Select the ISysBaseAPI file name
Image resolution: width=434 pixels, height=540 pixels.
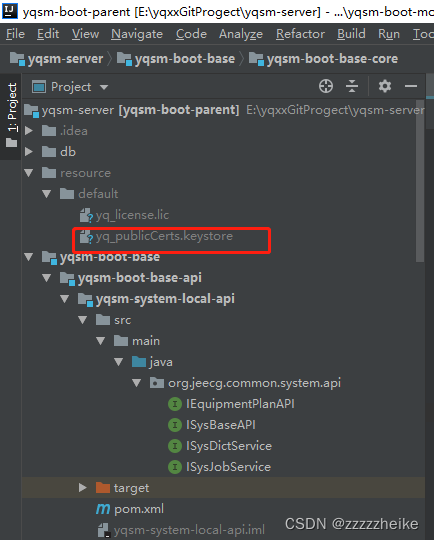(x=221, y=425)
